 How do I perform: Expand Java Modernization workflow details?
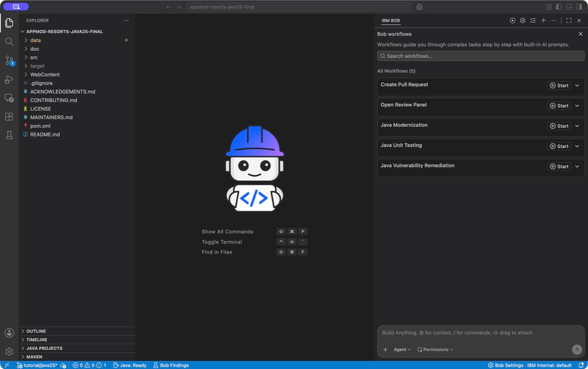(x=577, y=126)
